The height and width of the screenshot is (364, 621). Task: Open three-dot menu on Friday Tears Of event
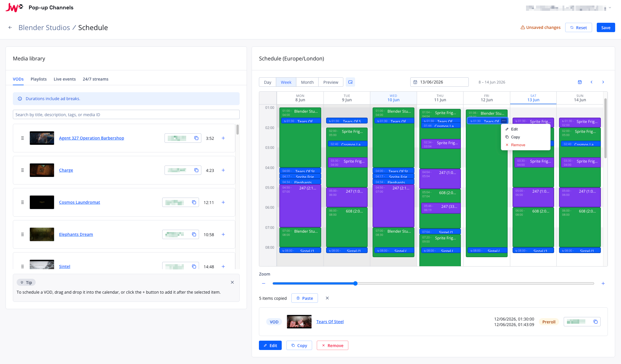coord(504,121)
